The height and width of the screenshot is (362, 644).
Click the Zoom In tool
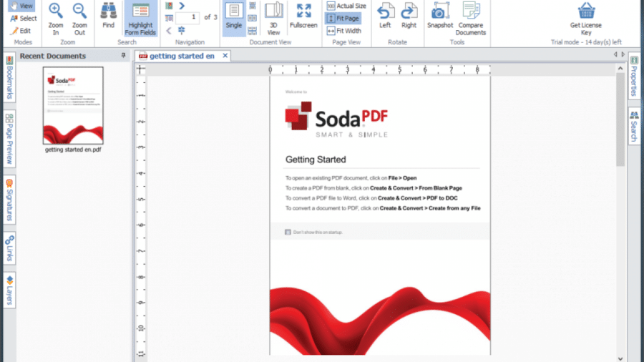pos(56,19)
